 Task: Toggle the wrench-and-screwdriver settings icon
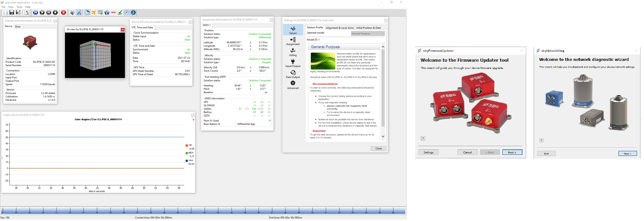click(x=79, y=12)
